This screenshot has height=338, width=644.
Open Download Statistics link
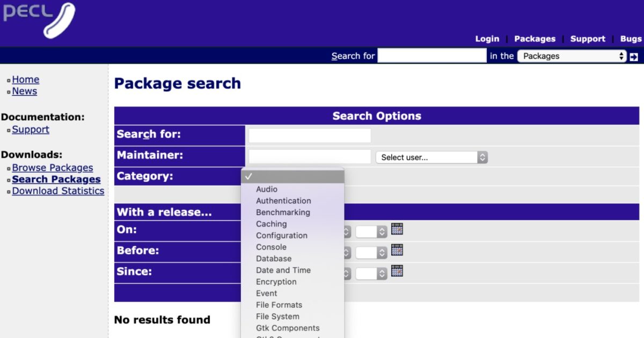[58, 191]
